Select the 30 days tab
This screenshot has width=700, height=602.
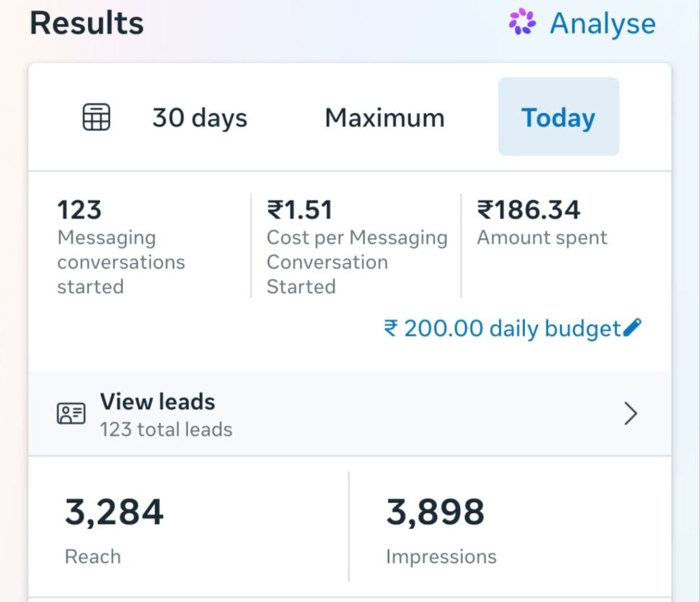(200, 118)
